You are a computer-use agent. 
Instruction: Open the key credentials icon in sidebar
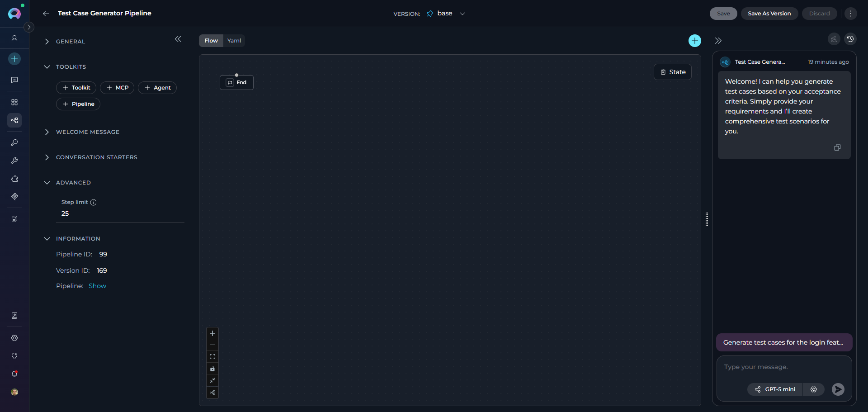[14, 142]
